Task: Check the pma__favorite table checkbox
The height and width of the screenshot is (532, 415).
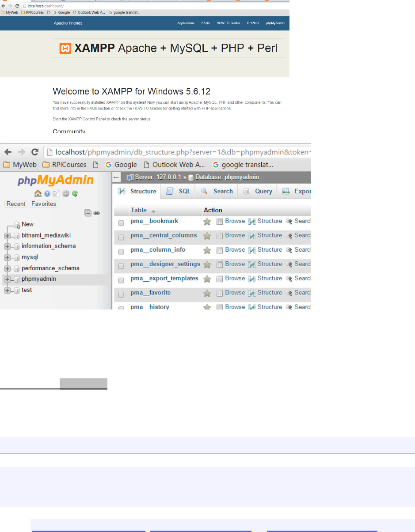Action: pos(121,294)
